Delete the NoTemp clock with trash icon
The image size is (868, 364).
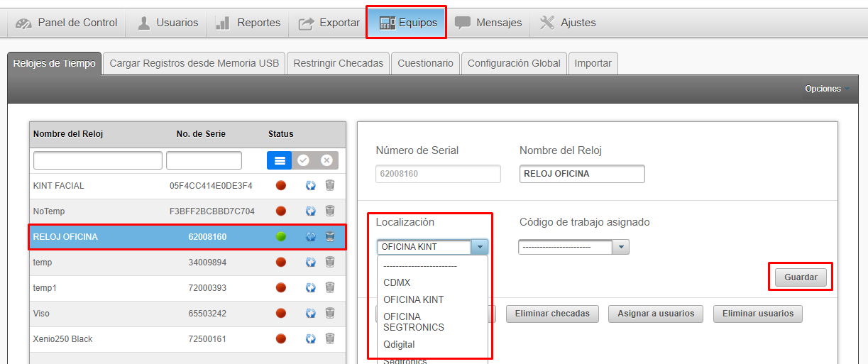(330, 211)
